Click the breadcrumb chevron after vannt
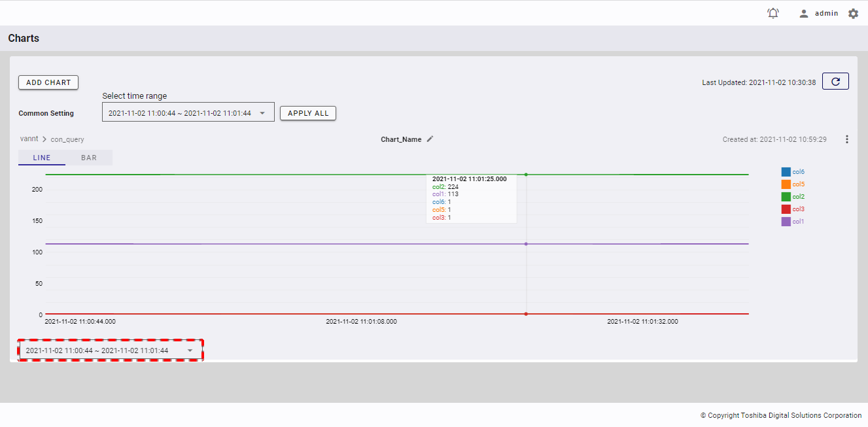This screenshot has width=868, height=427. coord(44,139)
